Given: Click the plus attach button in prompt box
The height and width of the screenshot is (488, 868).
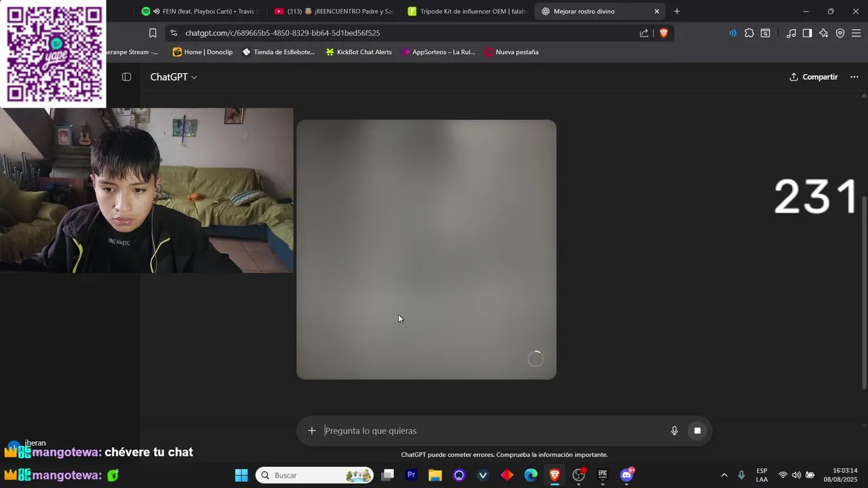Looking at the screenshot, I should click(x=311, y=430).
